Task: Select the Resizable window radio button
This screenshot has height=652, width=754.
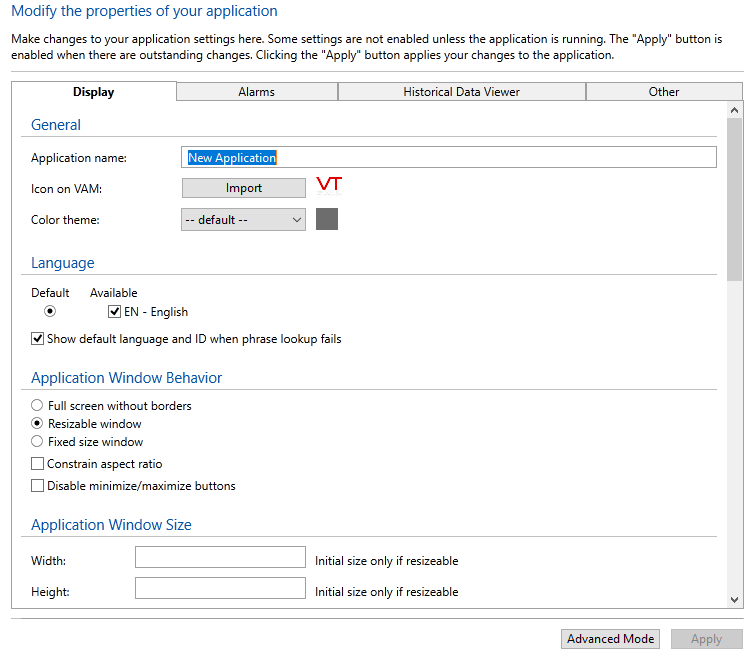Action: [x=38, y=424]
